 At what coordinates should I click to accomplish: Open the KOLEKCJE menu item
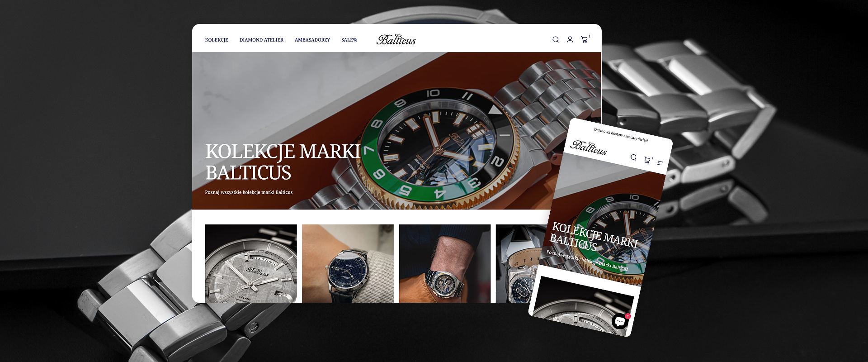pos(217,40)
